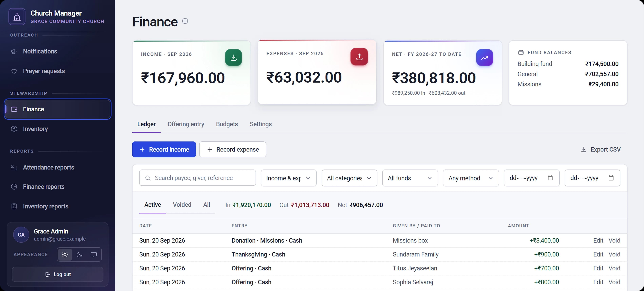Switch to light appearance mode
This screenshot has width=644, height=291.
(65, 255)
